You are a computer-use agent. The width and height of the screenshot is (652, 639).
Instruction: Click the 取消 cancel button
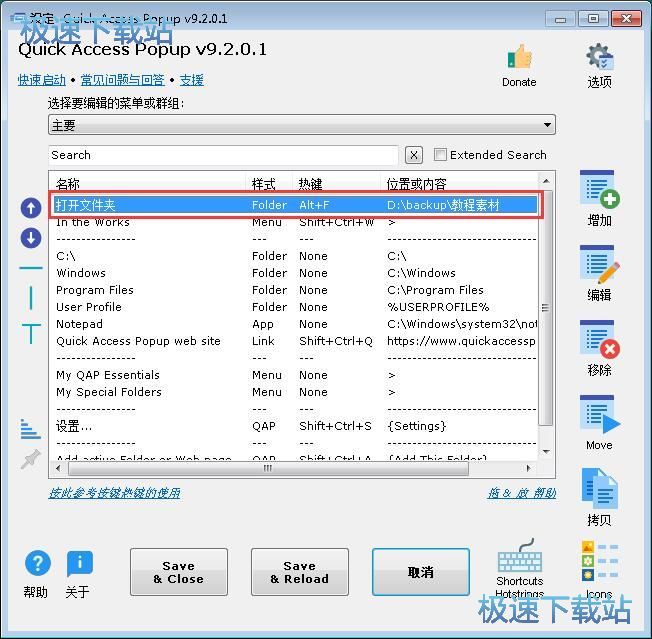[421, 572]
